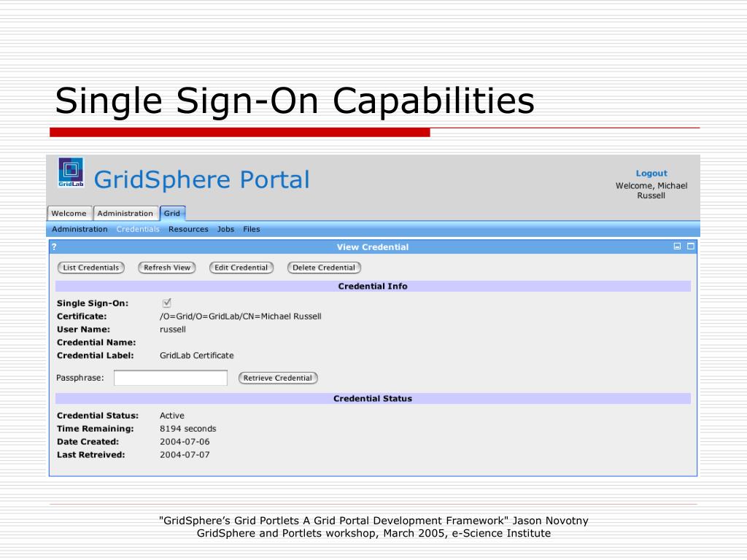Click the GridLab Certificate label value
The image size is (747, 560).
(x=197, y=356)
